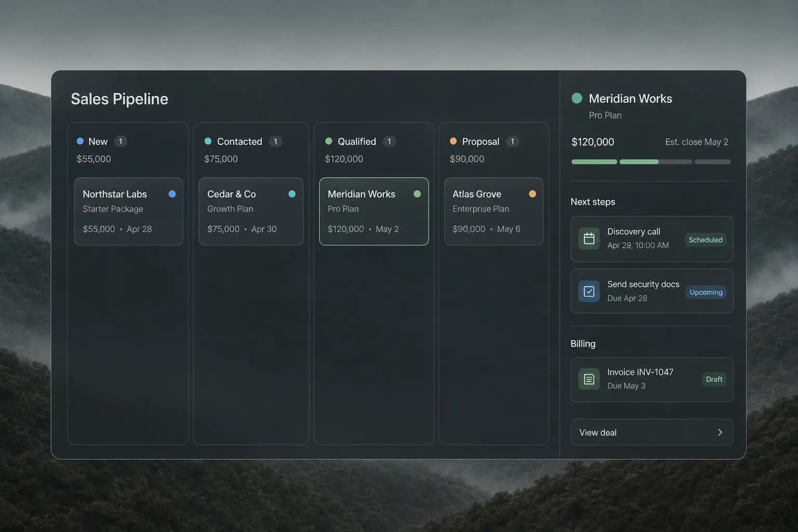Click the checkbox icon beside Send security docs
This screenshot has width=798, height=532.
pos(589,291)
